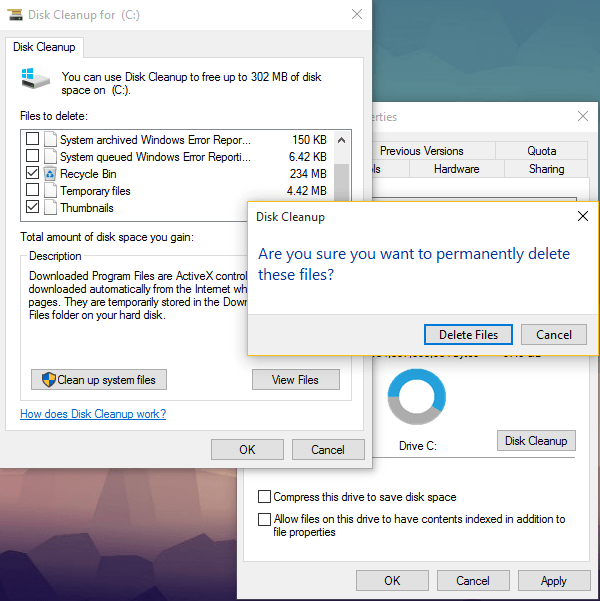The width and height of the screenshot is (600, 601).
Task: Check the Temporary files checkbox
Action: pyautogui.click(x=33, y=189)
